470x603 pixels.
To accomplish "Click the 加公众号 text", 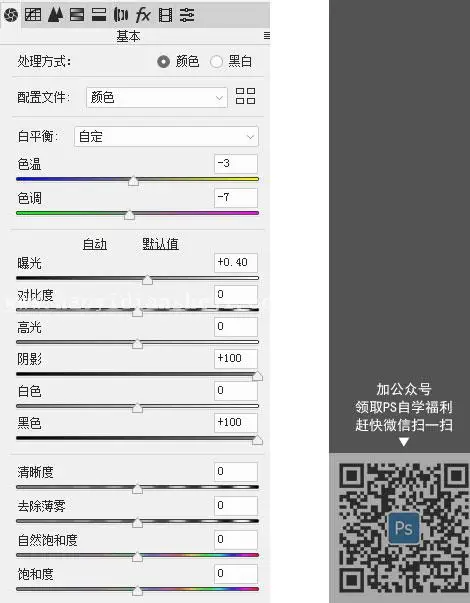I will [404, 390].
